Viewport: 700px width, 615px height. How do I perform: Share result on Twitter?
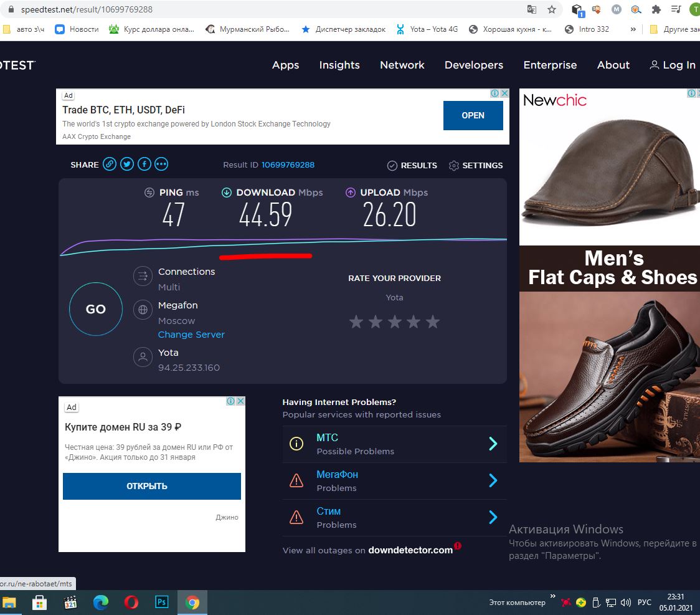pyautogui.click(x=127, y=164)
